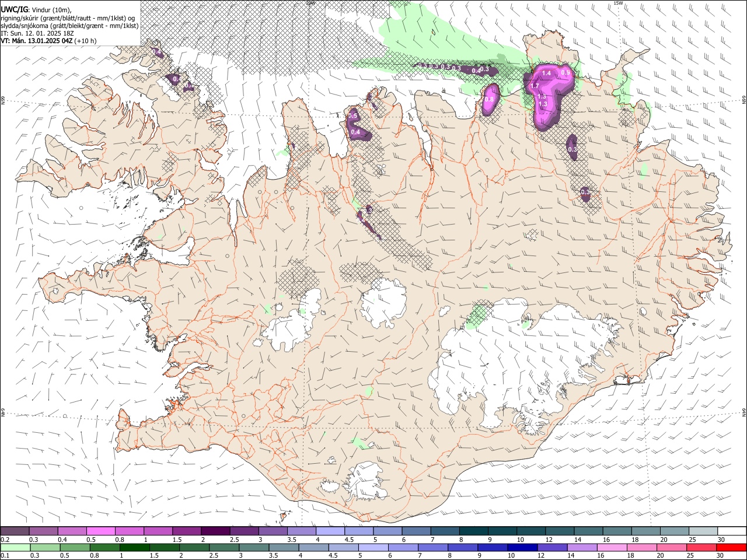Click the 0.8 value inside the pink snow patch
The image size is (747, 560).
pyautogui.click(x=489, y=100)
